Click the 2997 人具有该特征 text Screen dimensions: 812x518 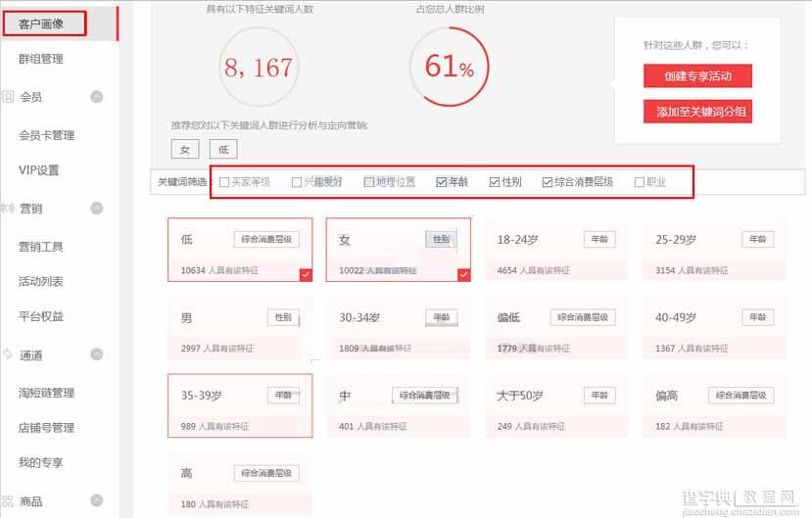pyautogui.click(x=217, y=349)
